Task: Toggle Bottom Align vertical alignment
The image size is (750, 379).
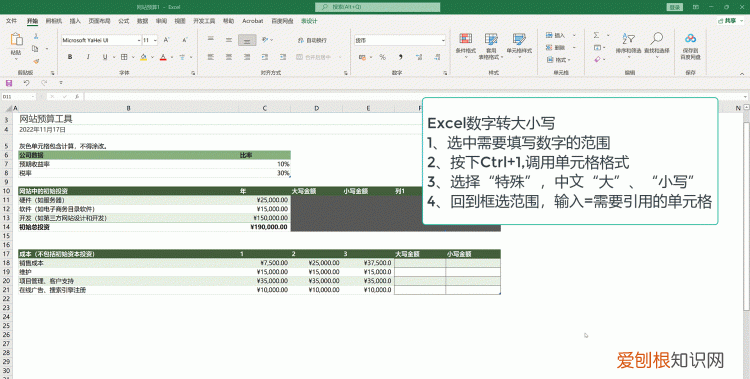Action: click(x=247, y=41)
